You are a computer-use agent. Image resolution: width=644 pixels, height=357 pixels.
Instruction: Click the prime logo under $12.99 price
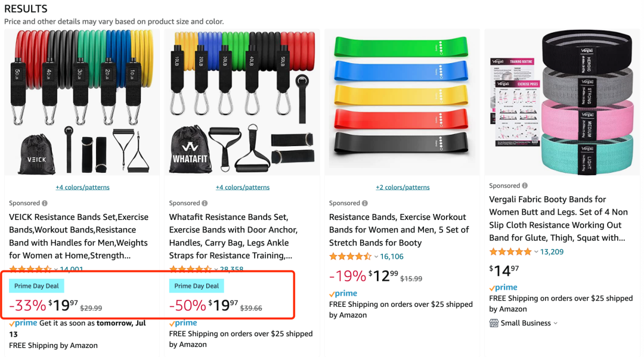(x=343, y=293)
